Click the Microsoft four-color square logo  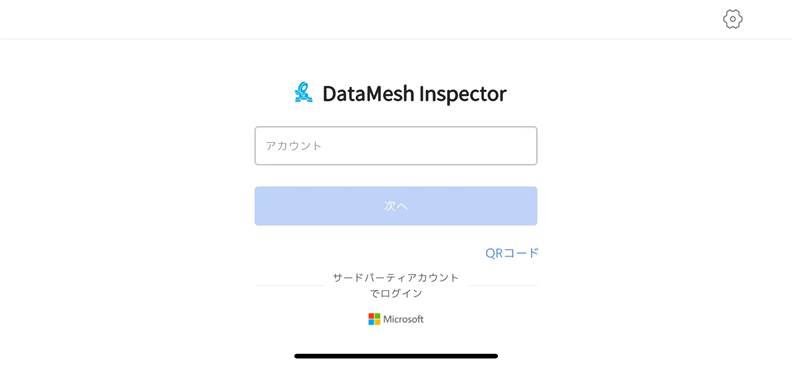click(x=374, y=319)
